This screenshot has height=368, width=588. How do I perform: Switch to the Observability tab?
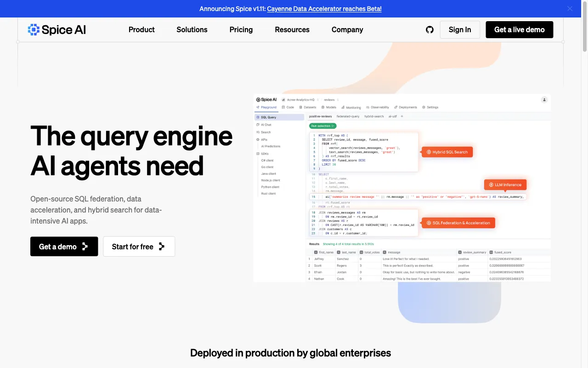pos(377,107)
